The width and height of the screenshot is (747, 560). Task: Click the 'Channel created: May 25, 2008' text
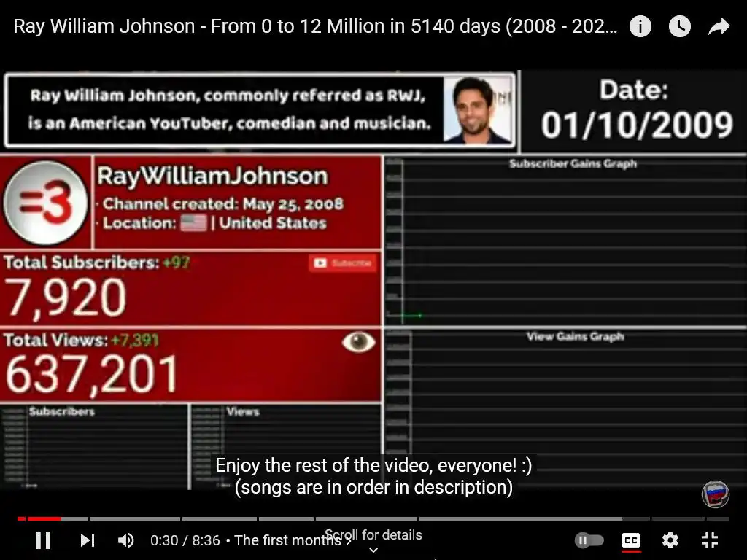click(x=223, y=204)
